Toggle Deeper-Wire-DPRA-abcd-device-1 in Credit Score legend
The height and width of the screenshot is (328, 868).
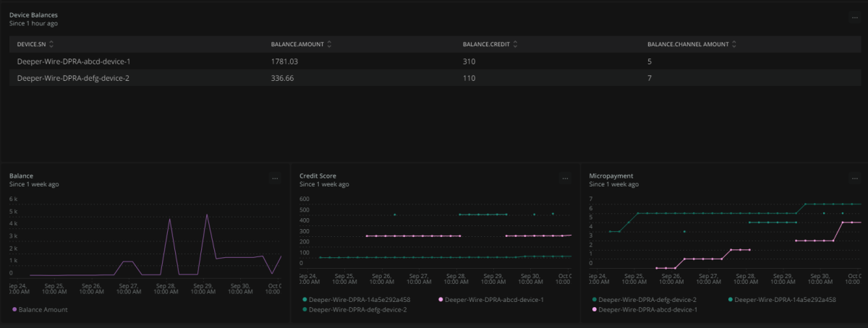click(x=494, y=299)
